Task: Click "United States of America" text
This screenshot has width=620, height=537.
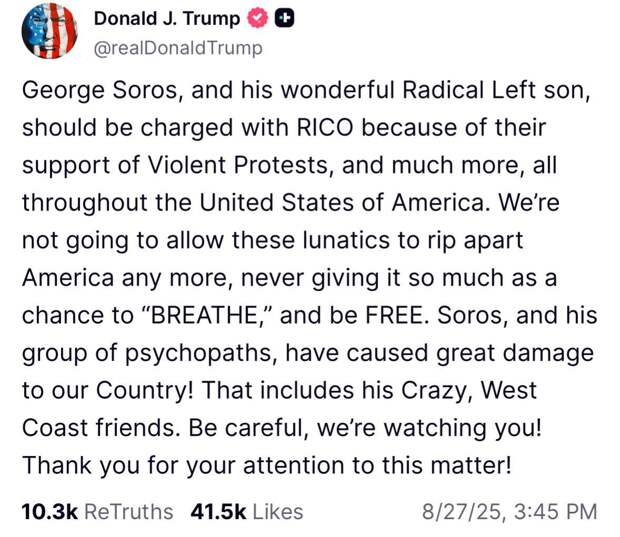Action: 342,202
